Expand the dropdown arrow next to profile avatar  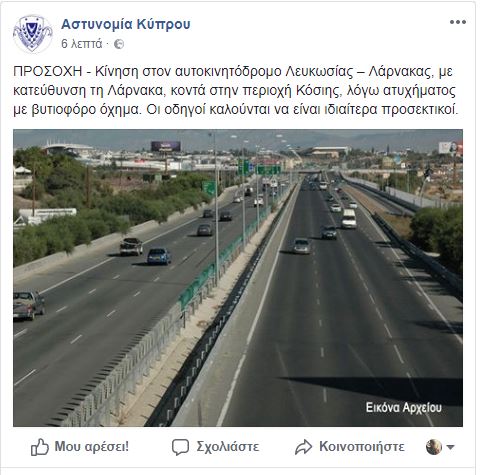[450, 447]
